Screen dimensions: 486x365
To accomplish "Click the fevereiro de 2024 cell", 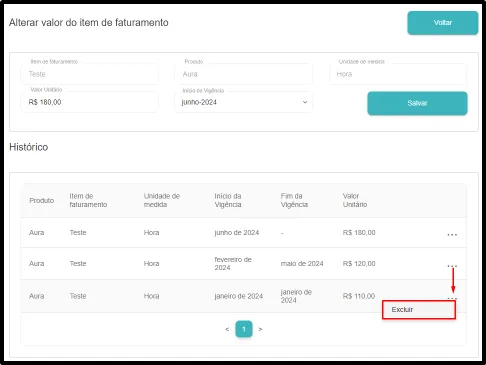I will pos(233,263).
